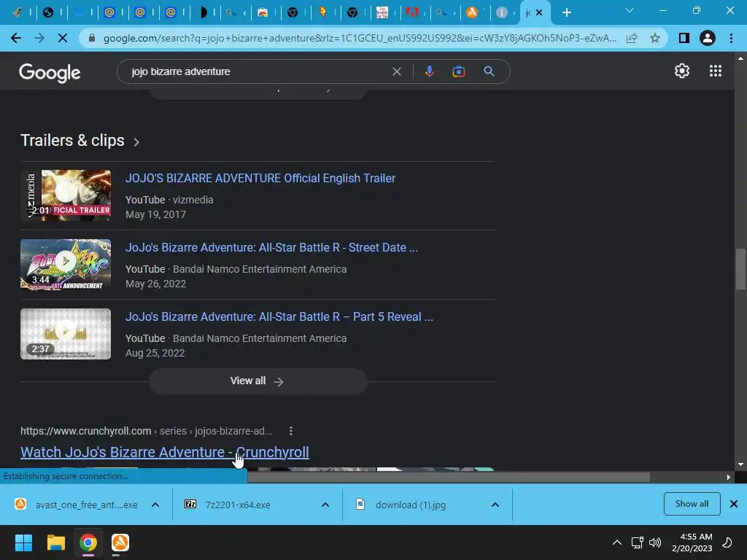
Task: Switch to the rocket favicon tab
Action: tap(18, 12)
